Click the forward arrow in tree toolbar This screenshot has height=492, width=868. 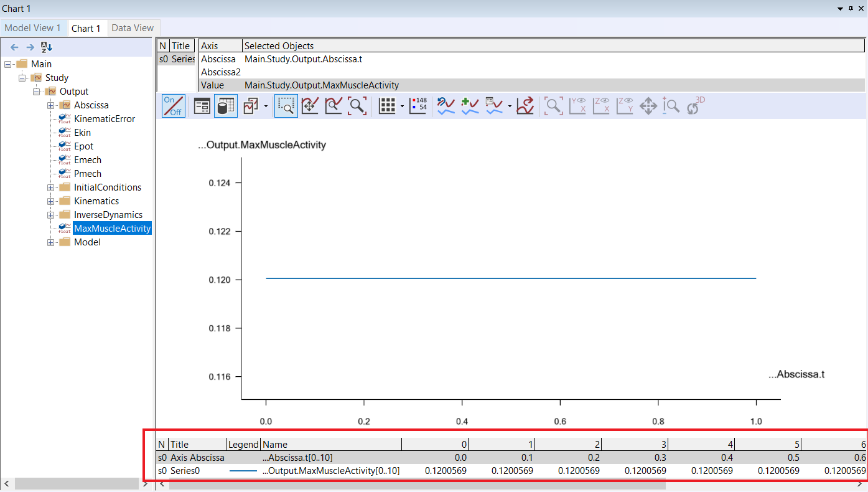[x=30, y=47]
